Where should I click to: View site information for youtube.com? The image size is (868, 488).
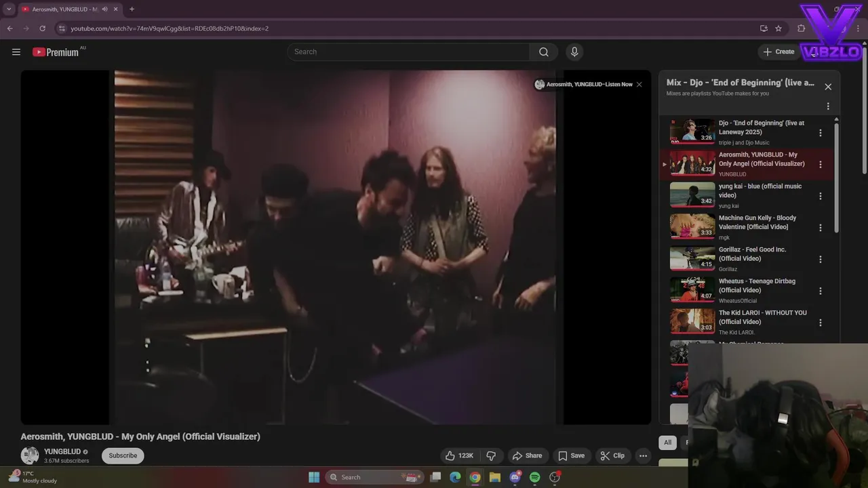pos(62,28)
